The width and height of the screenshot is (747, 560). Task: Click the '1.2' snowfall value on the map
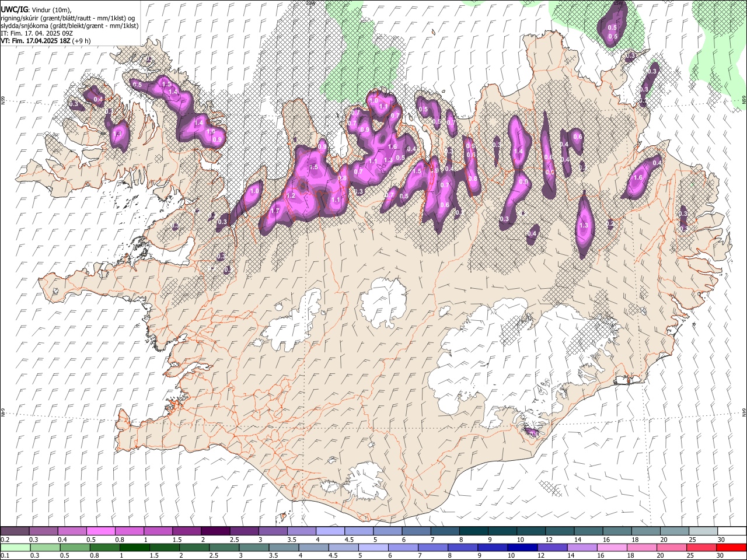tap(291, 195)
